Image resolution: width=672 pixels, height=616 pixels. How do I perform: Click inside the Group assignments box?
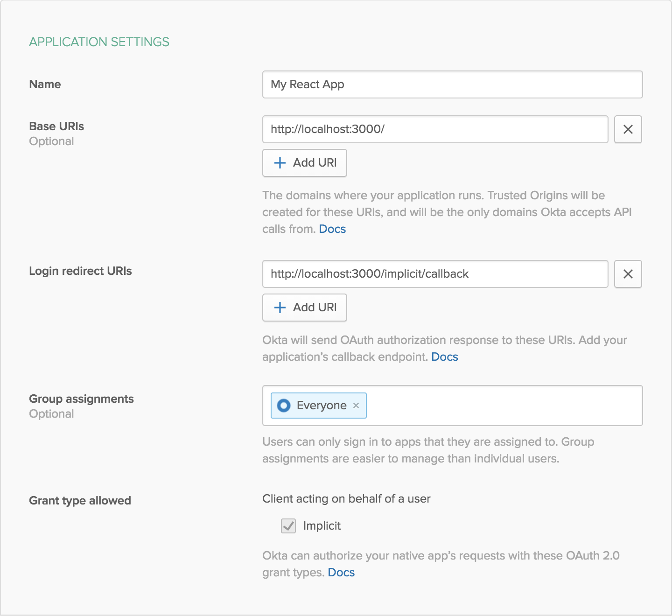504,406
